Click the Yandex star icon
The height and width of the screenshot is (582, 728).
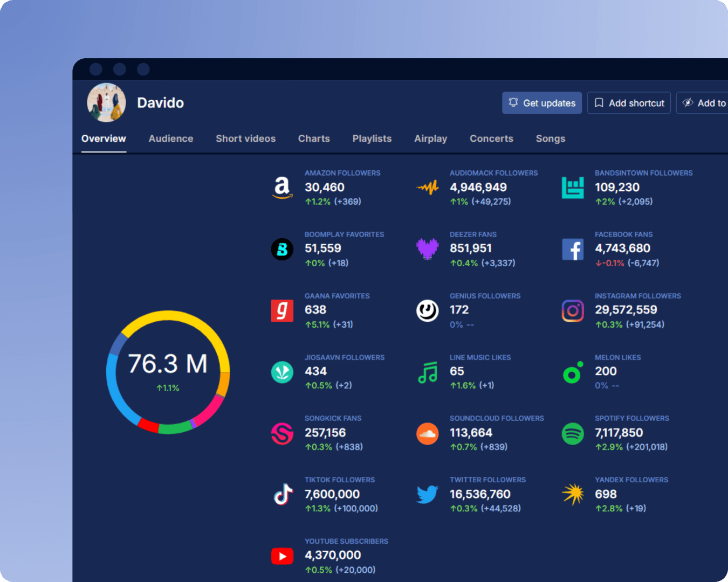(x=573, y=494)
